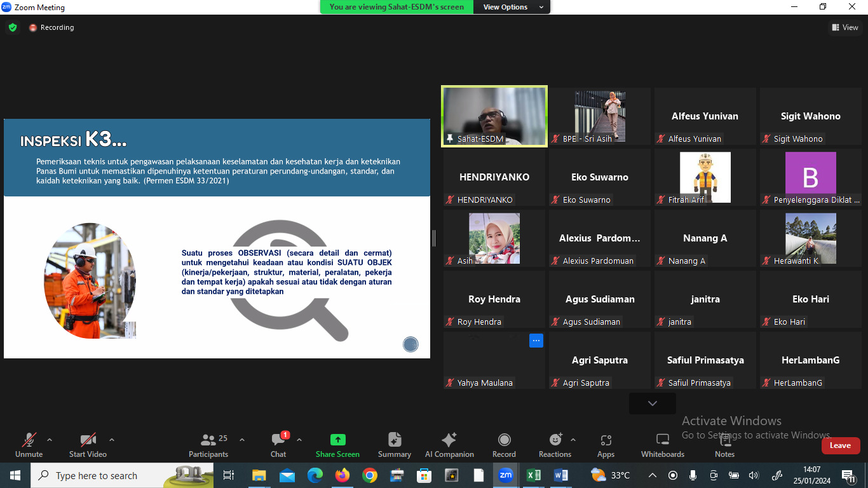
Task: Leave the meeting
Action: [840, 445]
